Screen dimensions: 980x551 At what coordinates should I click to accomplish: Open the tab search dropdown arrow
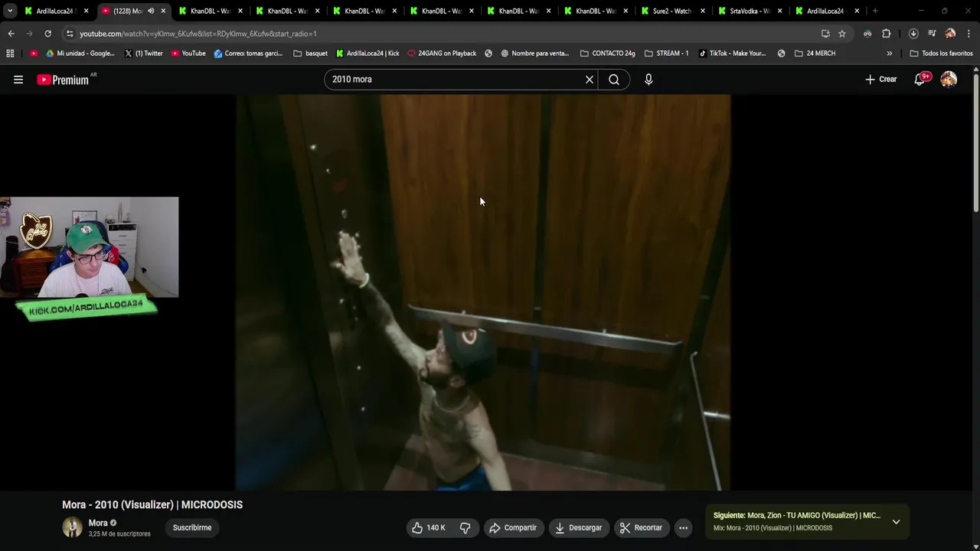point(10,11)
